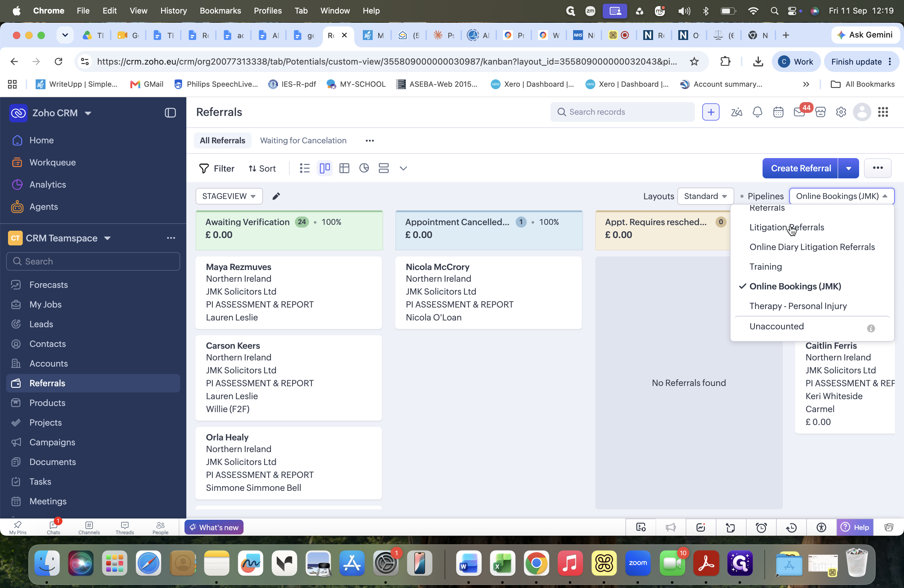This screenshot has height=588, width=904.
Task: Open the STAGEVIEW dropdown
Action: (x=229, y=196)
